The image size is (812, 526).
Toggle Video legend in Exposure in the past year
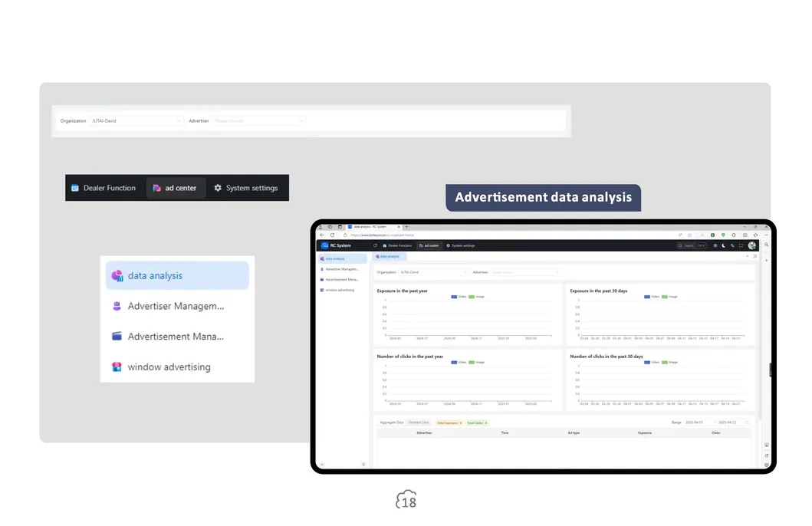click(455, 296)
